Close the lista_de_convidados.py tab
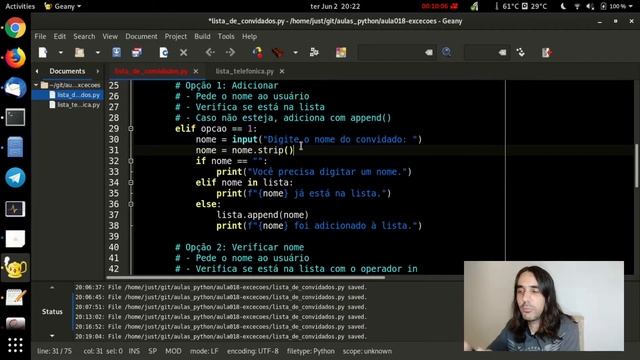 (196, 71)
